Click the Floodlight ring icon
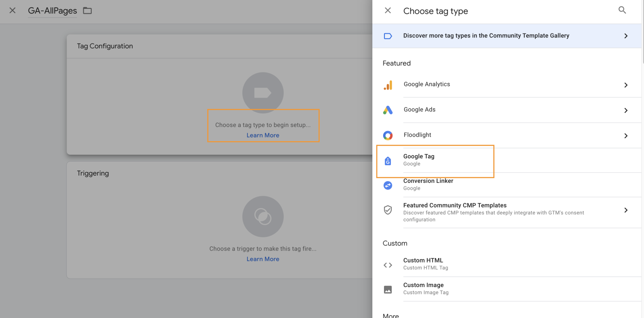The image size is (644, 318). (388, 135)
